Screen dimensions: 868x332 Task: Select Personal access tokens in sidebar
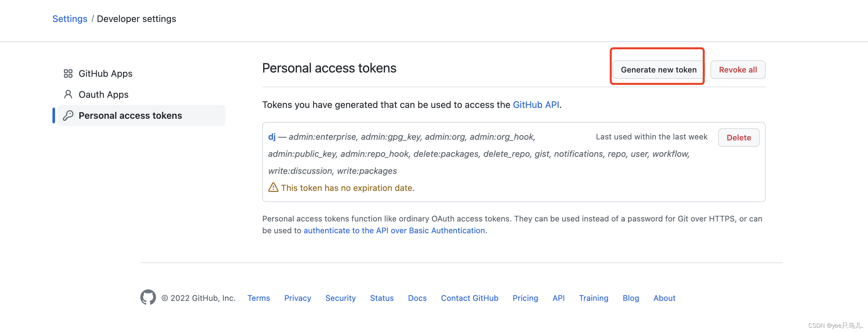coord(142,115)
